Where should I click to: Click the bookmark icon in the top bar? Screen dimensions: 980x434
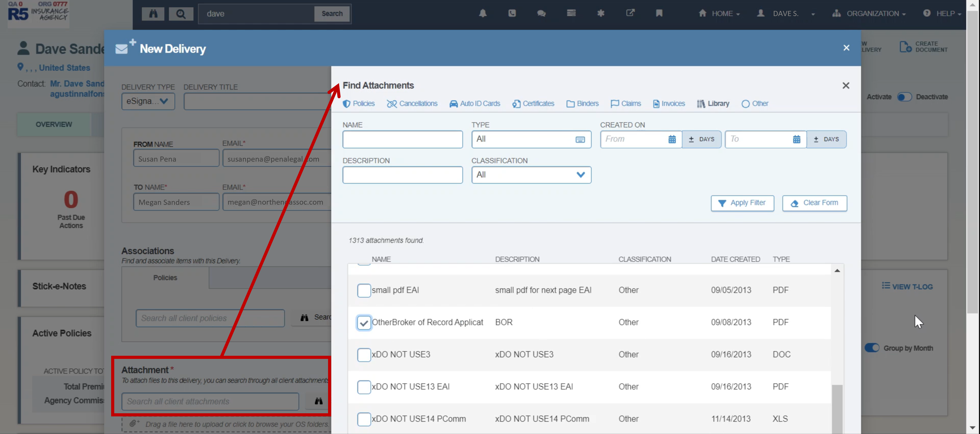tap(659, 13)
